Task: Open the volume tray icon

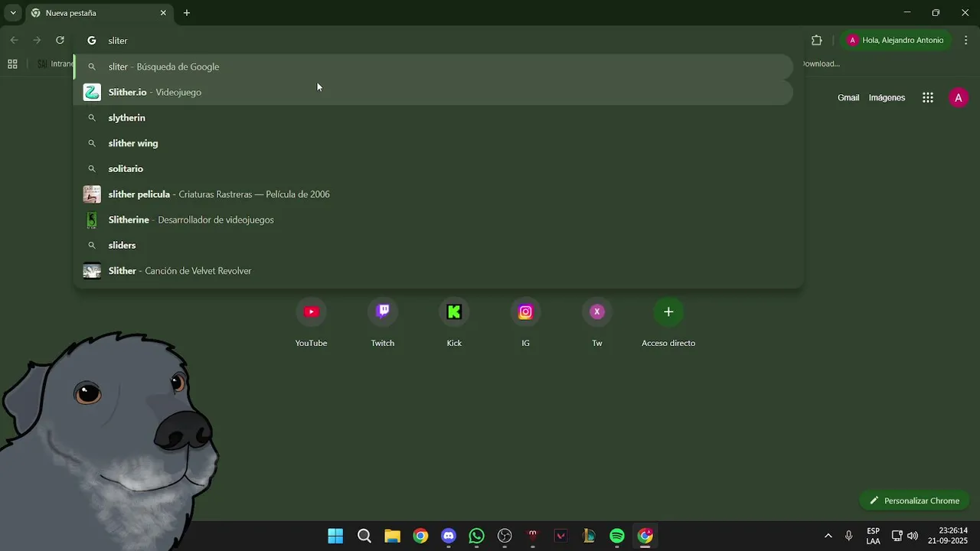Action: tap(913, 536)
